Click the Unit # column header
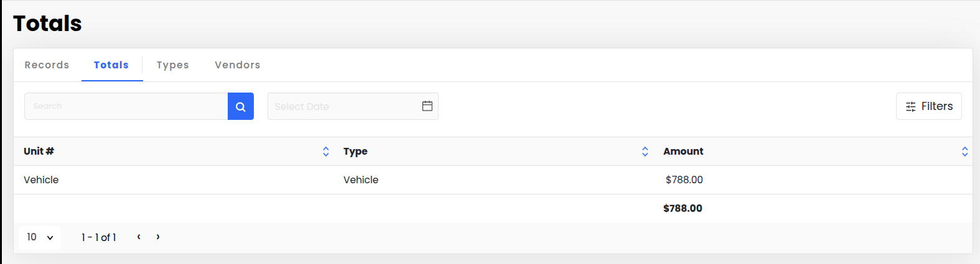This screenshot has height=264, width=980. point(39,152)
